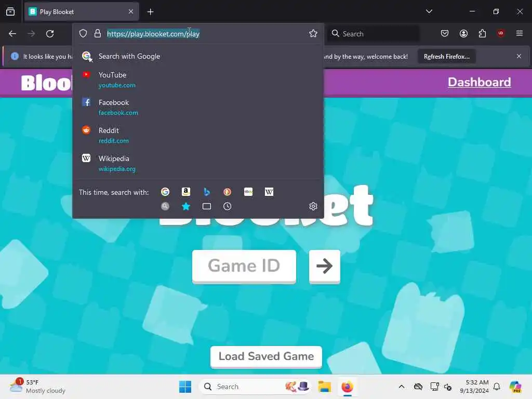Search this time with Bing

coord(207,192)
